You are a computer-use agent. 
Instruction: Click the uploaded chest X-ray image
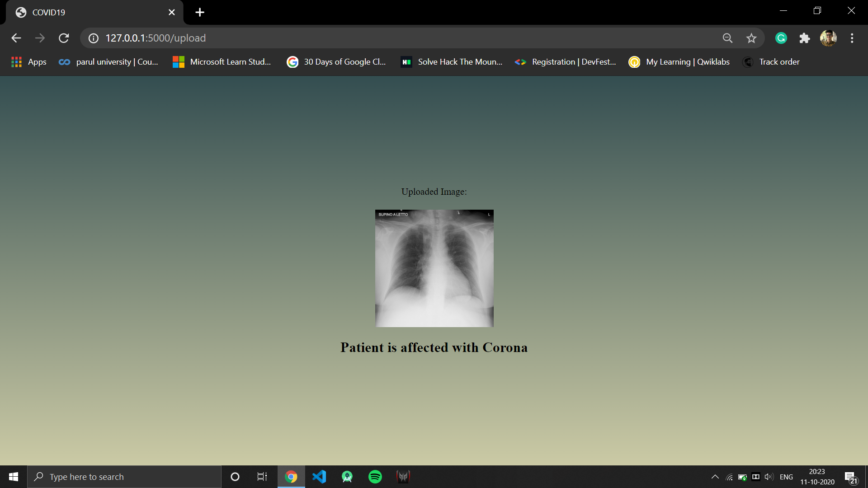pos(434,268)
